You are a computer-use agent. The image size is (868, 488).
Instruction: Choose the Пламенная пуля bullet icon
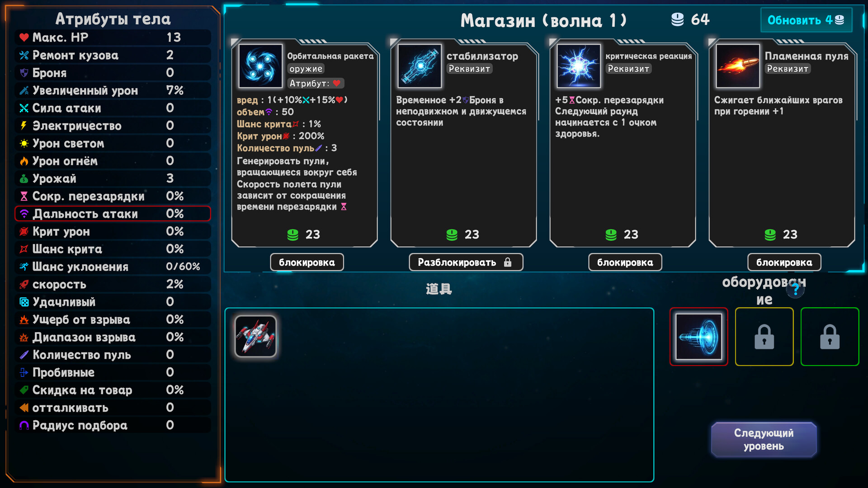point(738,66)
